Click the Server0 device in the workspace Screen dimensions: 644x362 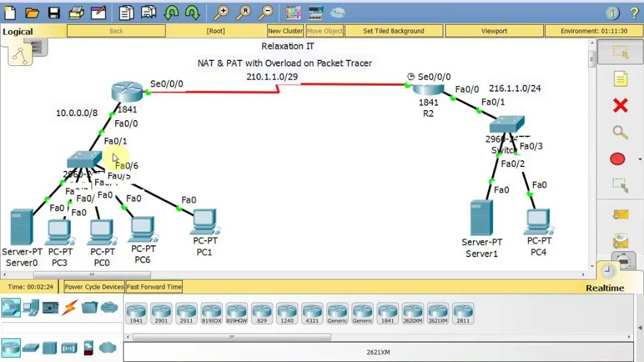(22, 227)
